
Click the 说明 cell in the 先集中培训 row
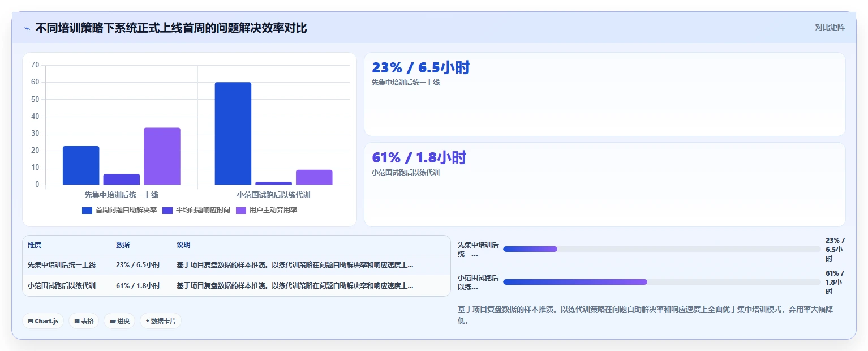pyautogui.click(x=295, y=264)
